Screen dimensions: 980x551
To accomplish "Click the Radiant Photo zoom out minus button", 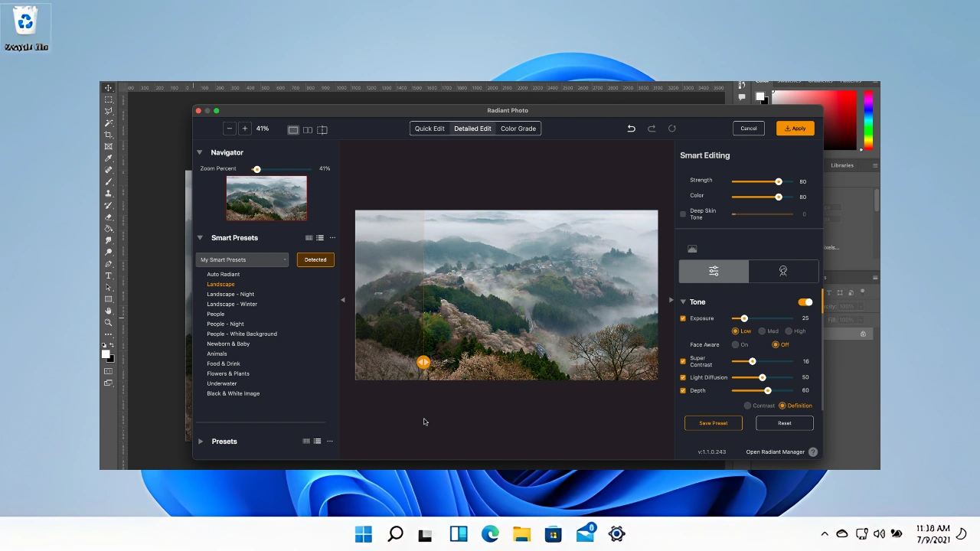I will [x=229, y=129].
